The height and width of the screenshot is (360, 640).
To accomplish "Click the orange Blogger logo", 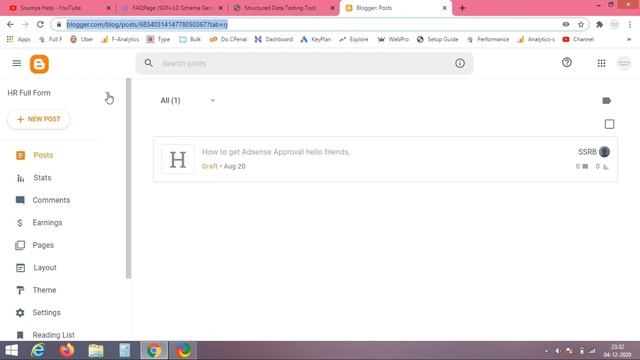I will pyautogui.click(x=39, y=64).
